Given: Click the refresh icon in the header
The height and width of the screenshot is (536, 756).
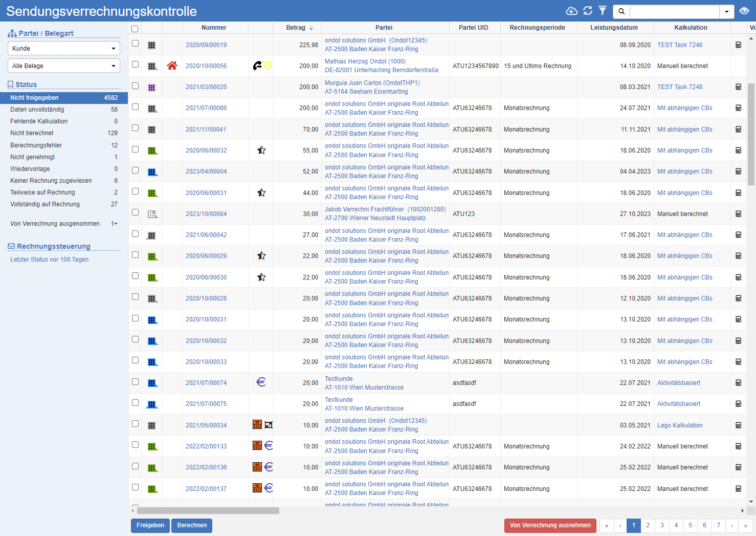Looking at the screenshot, I should pos(588,11).
